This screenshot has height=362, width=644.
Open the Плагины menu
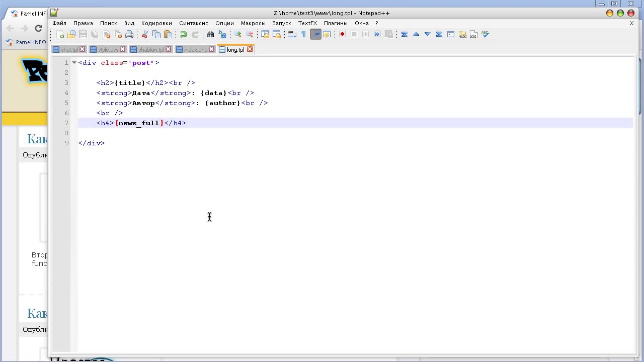point(336,23)
